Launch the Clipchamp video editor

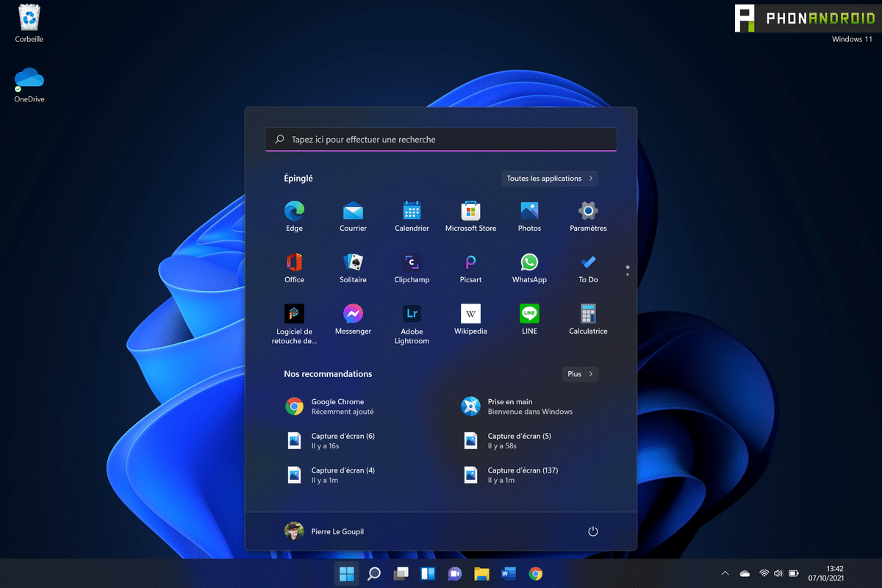tap(412, 267)
